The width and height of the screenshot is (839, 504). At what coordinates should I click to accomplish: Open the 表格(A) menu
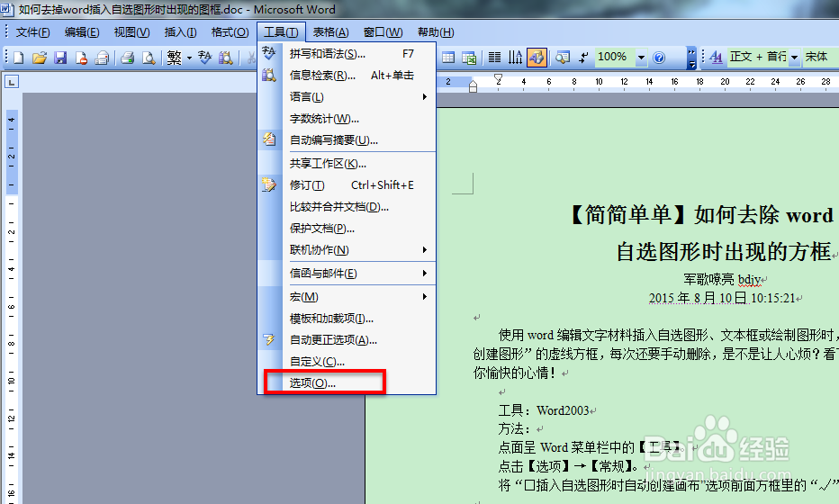pos(330,32)
